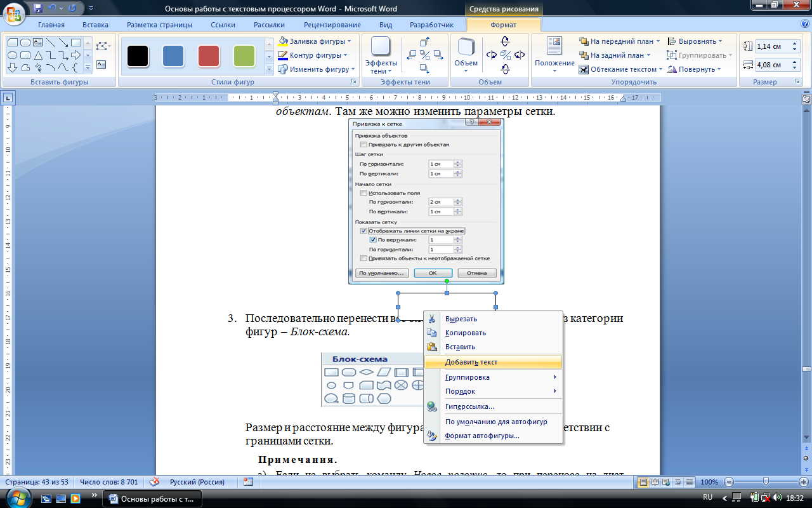Open Контур фигуры dropdown
The image size is (812, 508).
[314, 55]
